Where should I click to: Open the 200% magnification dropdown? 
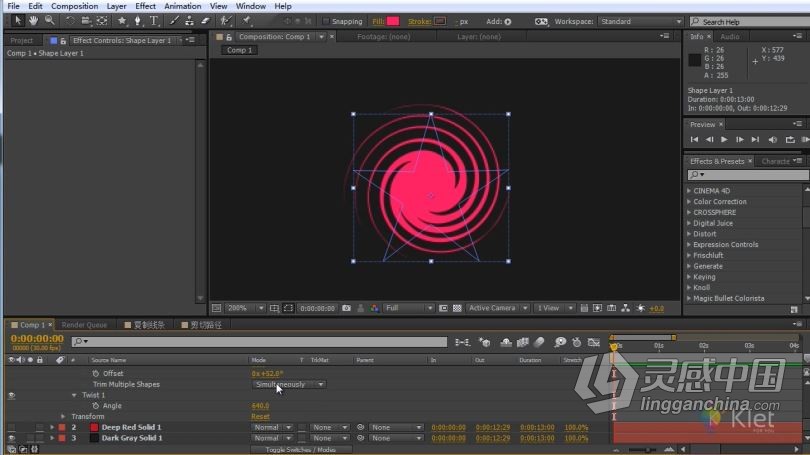point(245,308)
